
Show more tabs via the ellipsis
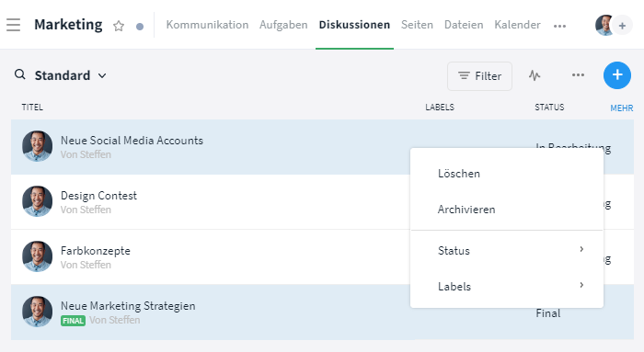point(559,27)
